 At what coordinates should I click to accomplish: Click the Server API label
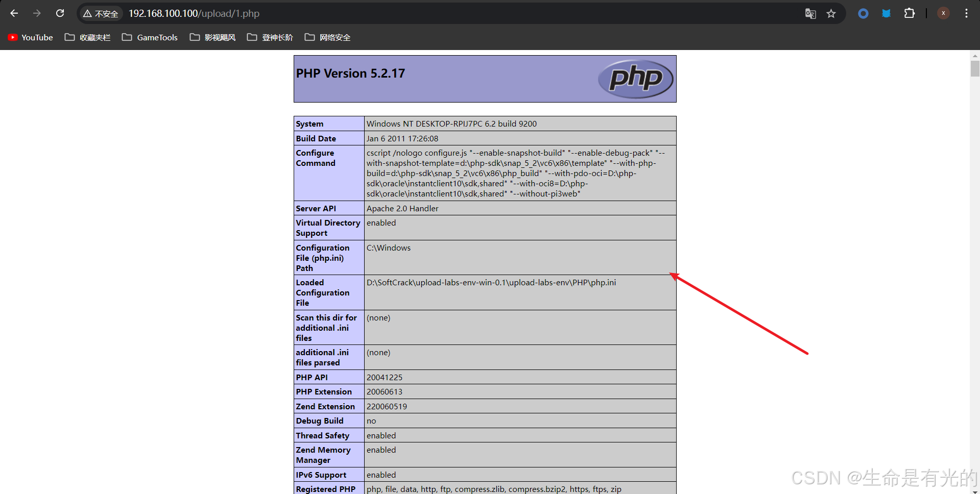[x=316, y=208]
